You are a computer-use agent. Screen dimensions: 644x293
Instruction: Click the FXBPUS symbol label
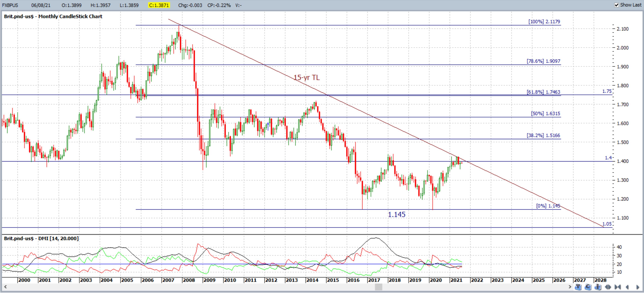pyautogui.click(x=10, y=5)
